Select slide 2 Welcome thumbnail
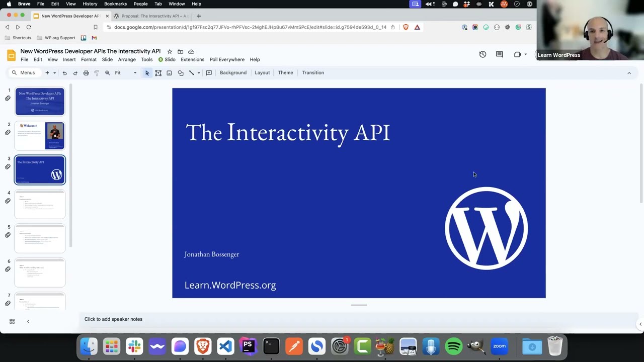This screenshot has height=362, width=644. pyautogui.click(x=40, y=136)
